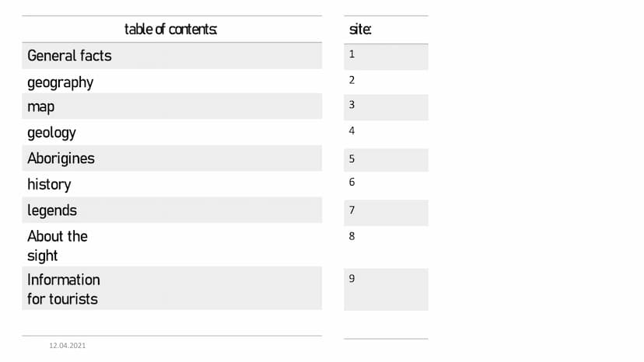Click the 'site' column header

360,30
